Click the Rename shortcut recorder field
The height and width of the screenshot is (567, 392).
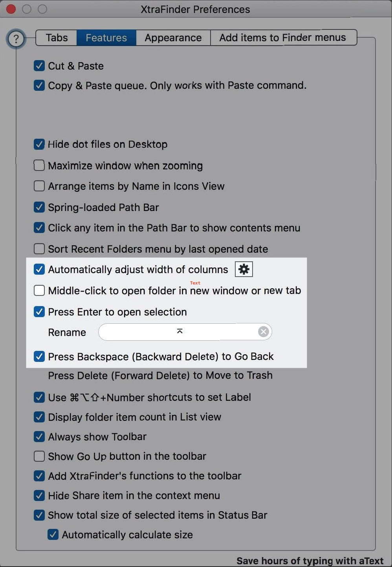click(x=185, y=332)
